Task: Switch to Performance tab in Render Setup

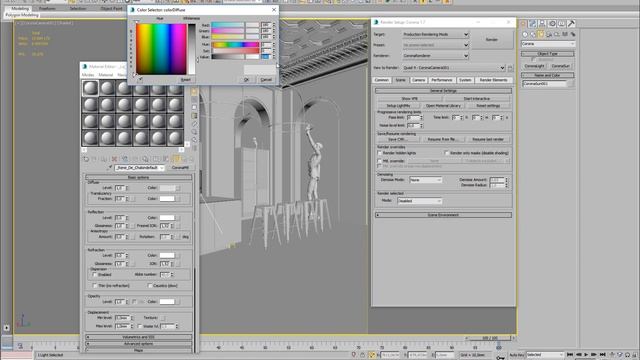Action: [442, 80]
